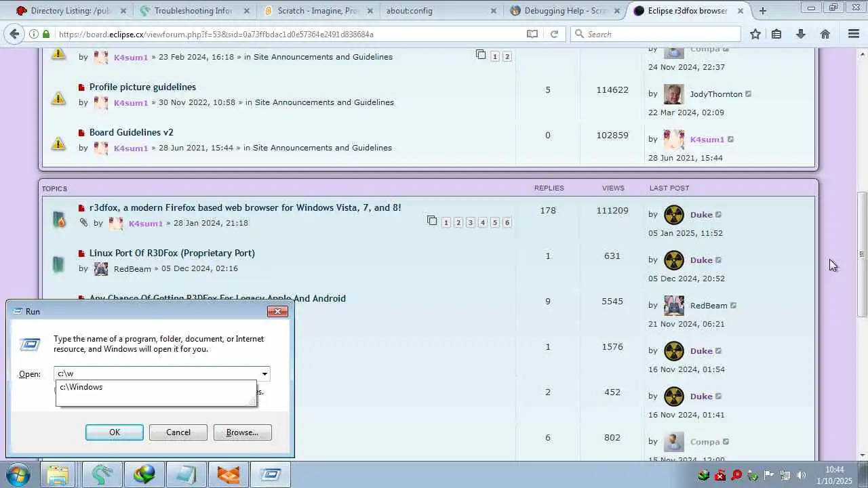This screenshot has height=488, width=868.
Task: Go to the home page icon
Action: 825,34
